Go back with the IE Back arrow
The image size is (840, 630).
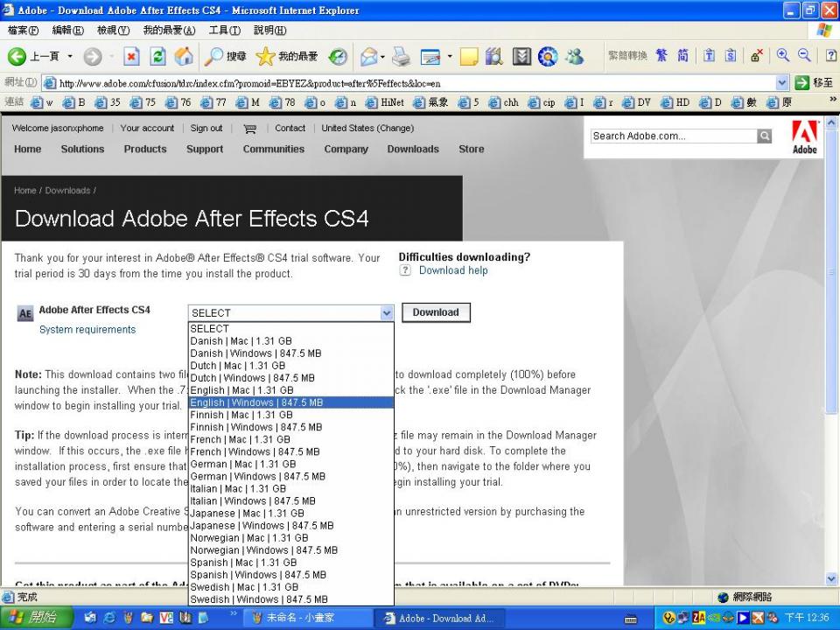click(17, 56)
